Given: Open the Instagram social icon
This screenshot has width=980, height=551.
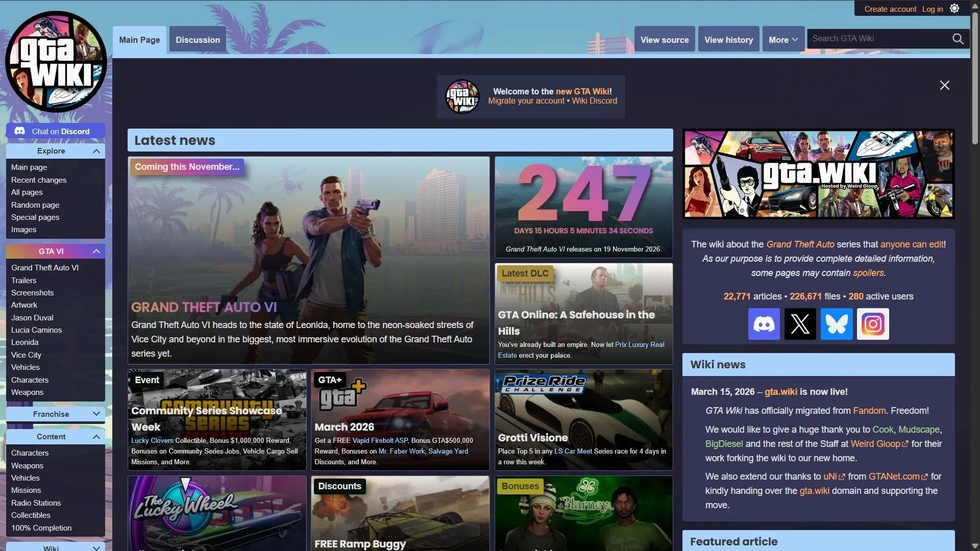Looking at the screenshot, I should click(873, 324).
